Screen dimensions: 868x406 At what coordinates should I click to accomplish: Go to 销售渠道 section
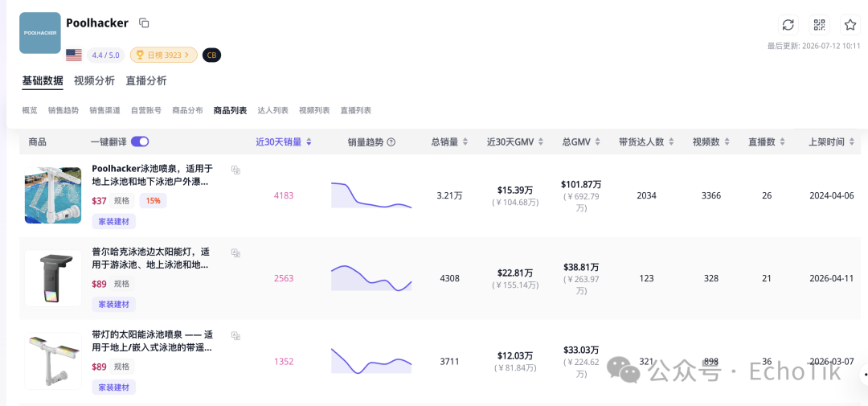(104, 110)
